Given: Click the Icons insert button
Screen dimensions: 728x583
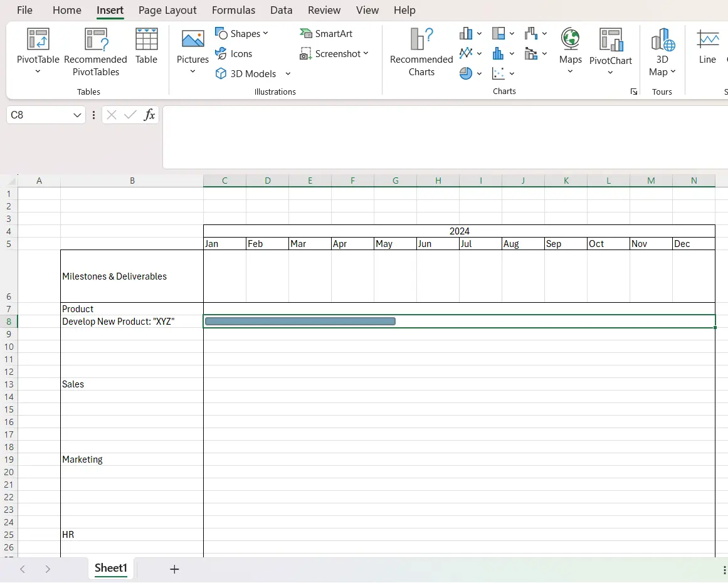Looking at the screenshot, I should click(233, 54).
